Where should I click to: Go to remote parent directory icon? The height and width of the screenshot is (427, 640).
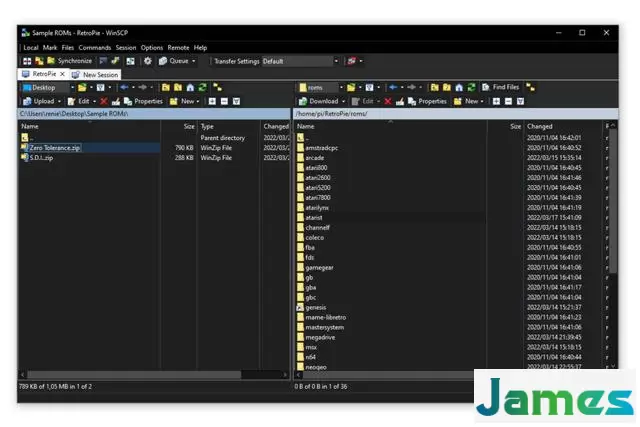point(435,87)
